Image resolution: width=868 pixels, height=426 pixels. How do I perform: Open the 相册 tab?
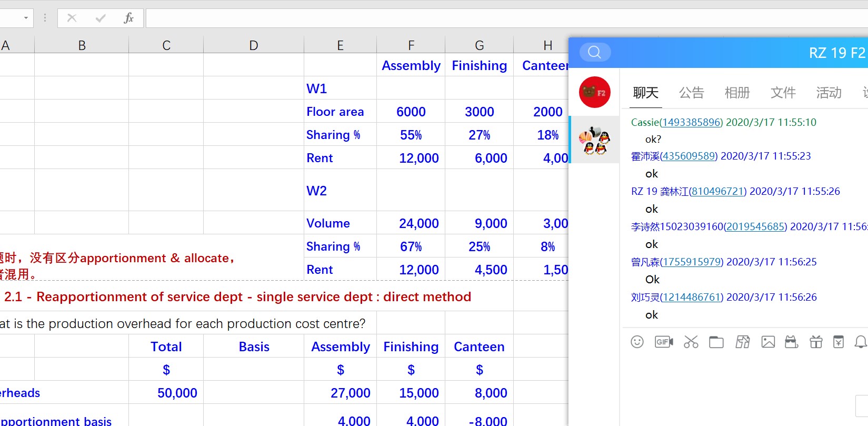(x=737, y=93)
